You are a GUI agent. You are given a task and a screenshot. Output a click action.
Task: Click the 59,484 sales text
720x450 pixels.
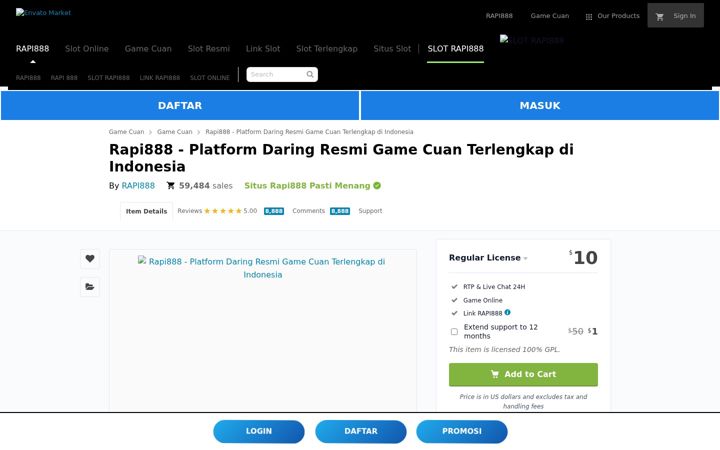(206, 186)
